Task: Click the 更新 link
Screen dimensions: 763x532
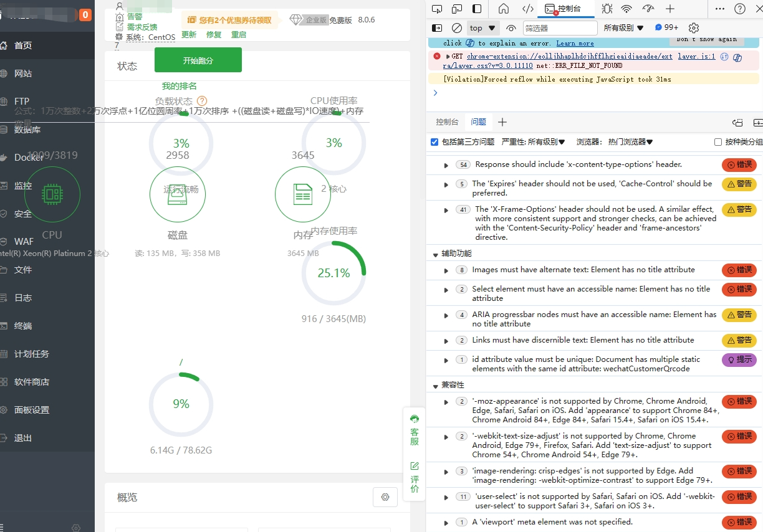Action: tap(189, 35)
